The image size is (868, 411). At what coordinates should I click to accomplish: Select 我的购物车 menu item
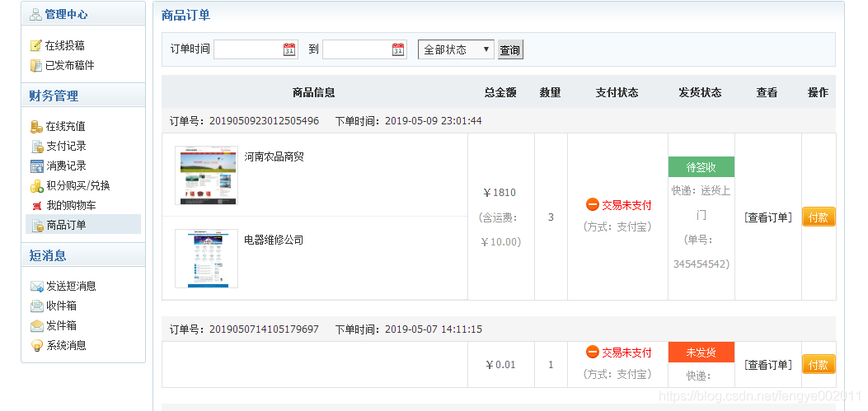click(x=71, y=206)
